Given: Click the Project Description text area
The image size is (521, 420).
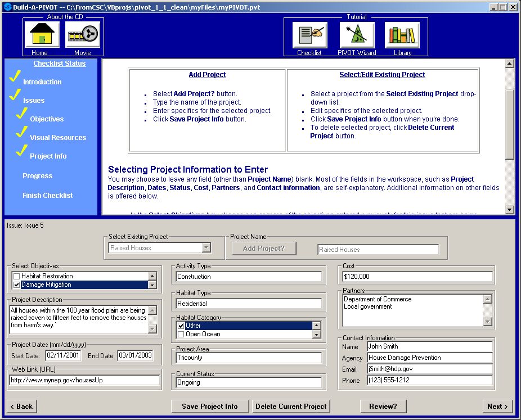Looking at the screenshot, I should (x=79, y=319).
